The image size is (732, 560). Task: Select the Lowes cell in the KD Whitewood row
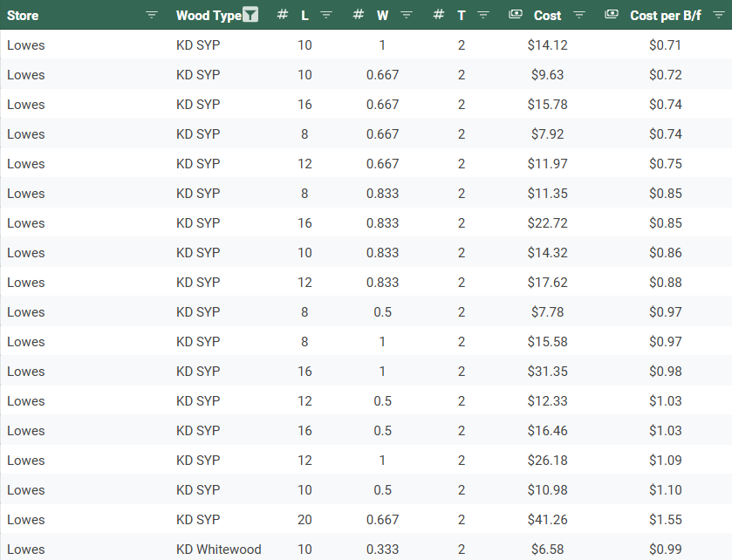pyautogui.click(x=26, y=550)
